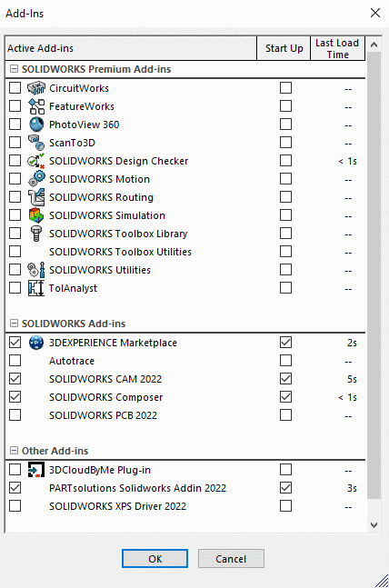Click the CircuitWorks icon
This screenshot has height=588, width=389.
36,88
